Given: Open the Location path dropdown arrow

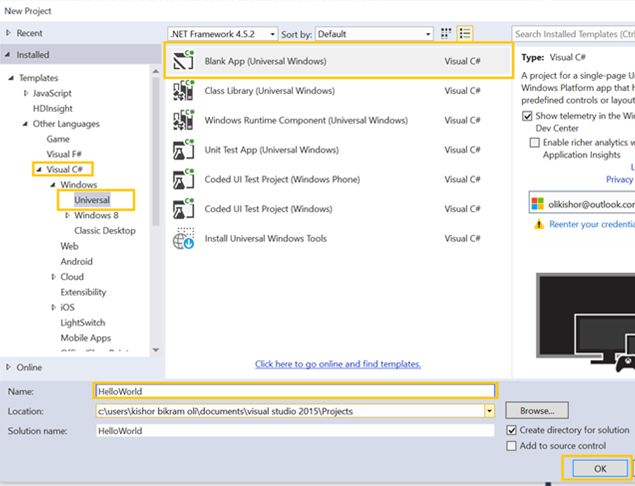Looking at the screenshot, I should pyautogui.click(x=489, y=411).
